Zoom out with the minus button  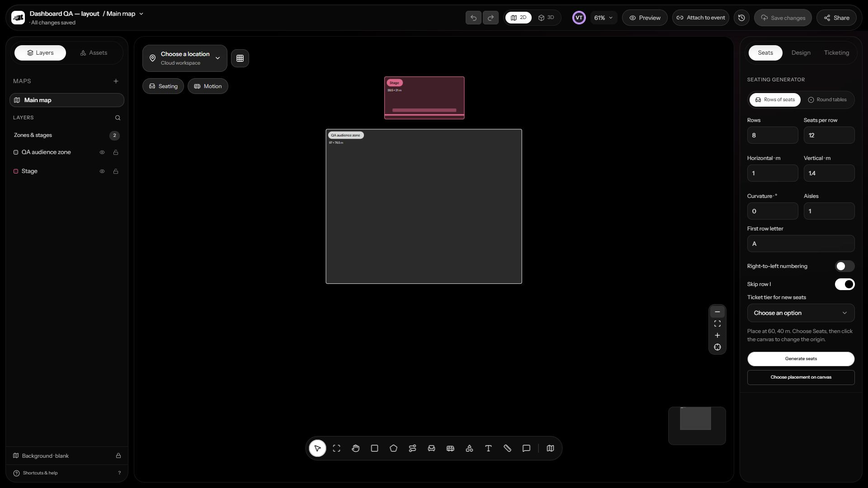[x=717, y=312]
